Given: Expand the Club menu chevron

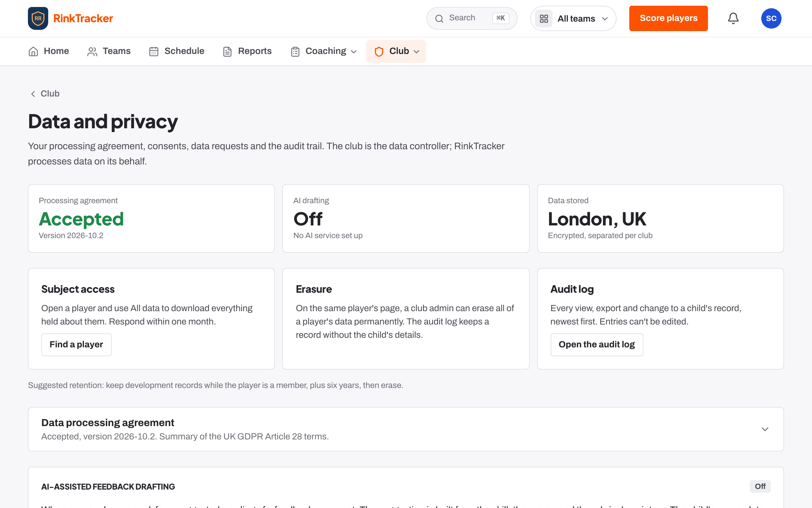Looking at the screenshot, I should pos(416,52).
